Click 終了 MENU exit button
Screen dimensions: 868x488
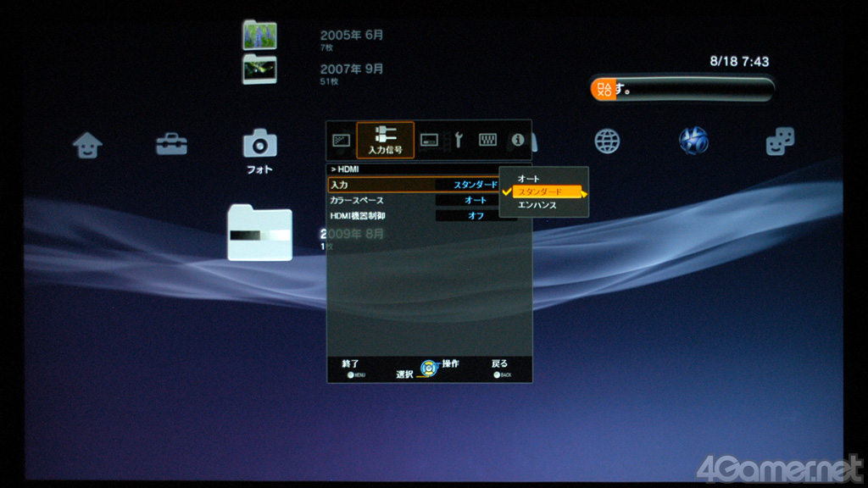(352, 368)
